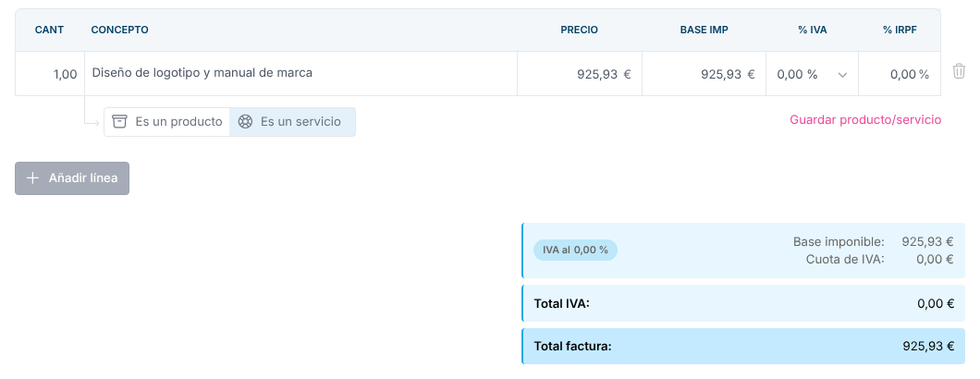Click the "Total IVA:" label

[x=562, y=303]
